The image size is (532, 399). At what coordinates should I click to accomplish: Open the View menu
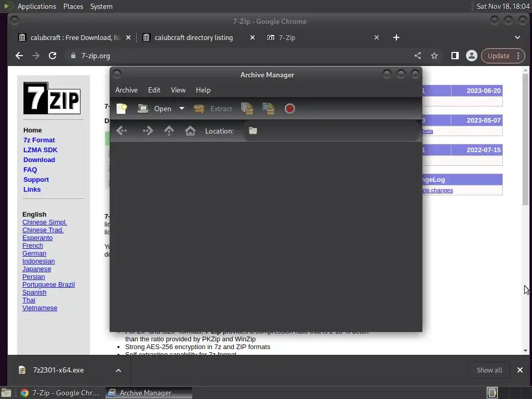[x=178, y=90]
